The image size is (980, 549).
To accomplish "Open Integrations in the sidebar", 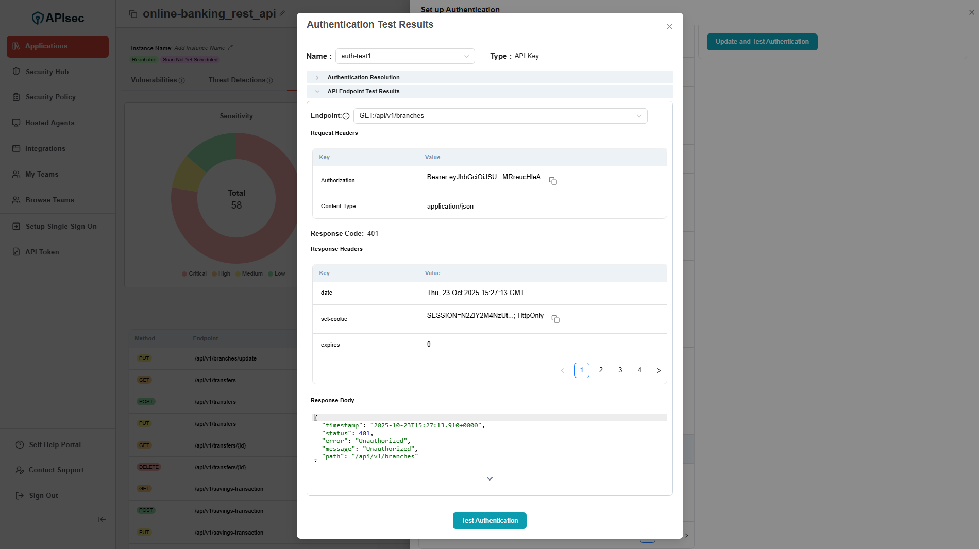I will click(45, 148).
